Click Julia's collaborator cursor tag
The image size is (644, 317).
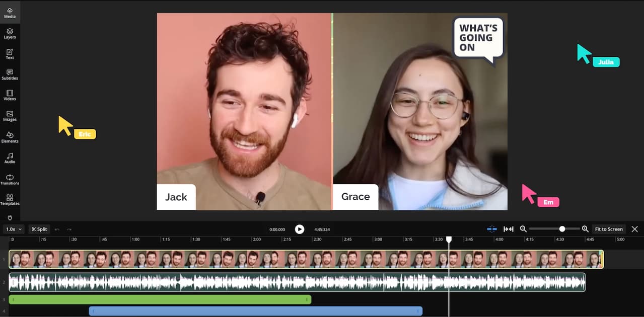pos(606,62)
